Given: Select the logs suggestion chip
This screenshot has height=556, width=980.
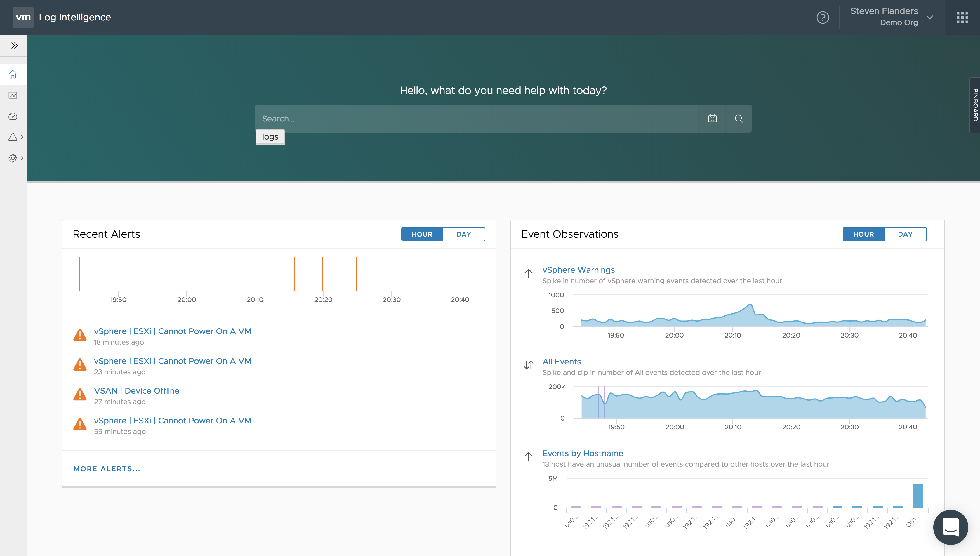Looking at the screenshot, I should 270,137.
